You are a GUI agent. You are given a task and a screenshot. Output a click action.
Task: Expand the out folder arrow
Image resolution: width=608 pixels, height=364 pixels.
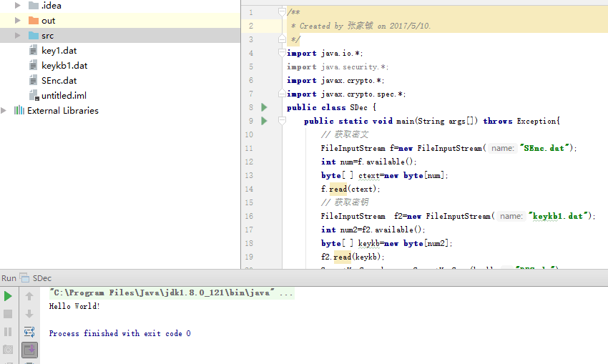pyautogui.click(x=17, y=21)
